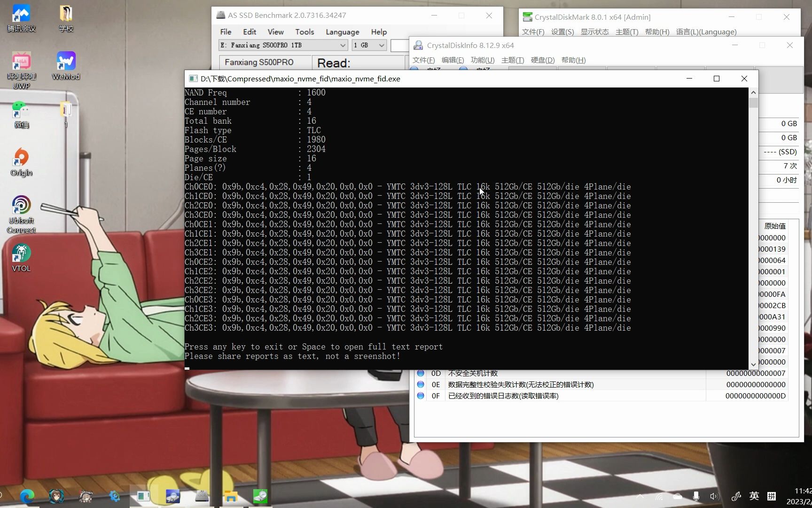Open the 腾讯会议 desktop shortcut
Viewport: 812px width, 508px height.
21,18
